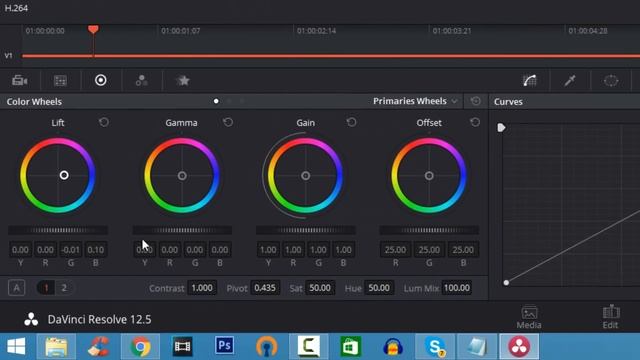Click the Offset R value 25.00
640x360 pixels.
click(x=396, y=249)
